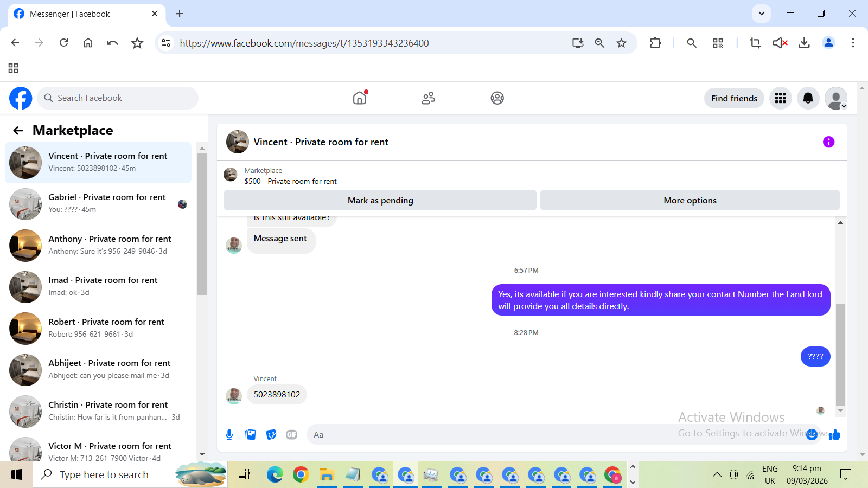The image size is (868, 488).
Task: Open the zoom magnifier icon in address bar
Action: (x=599, y=43)
